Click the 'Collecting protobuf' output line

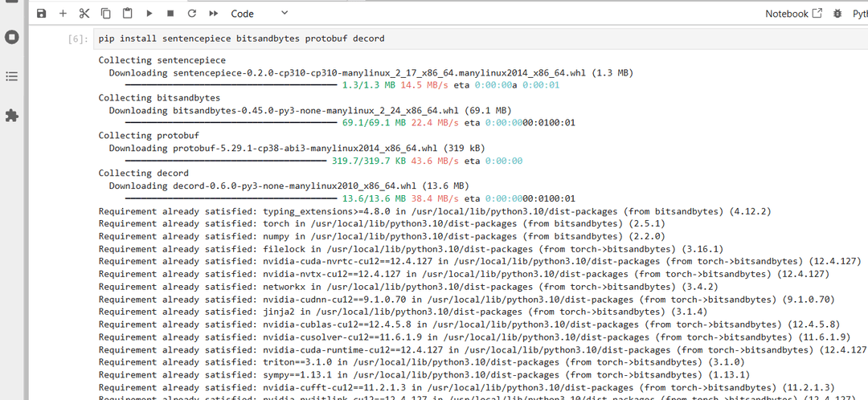tap(149, 136)
